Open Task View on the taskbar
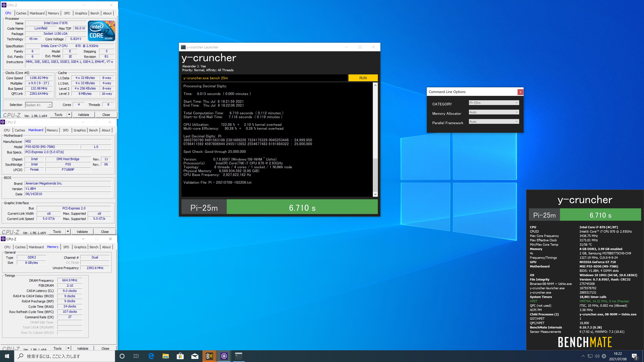 click(136, 356)
